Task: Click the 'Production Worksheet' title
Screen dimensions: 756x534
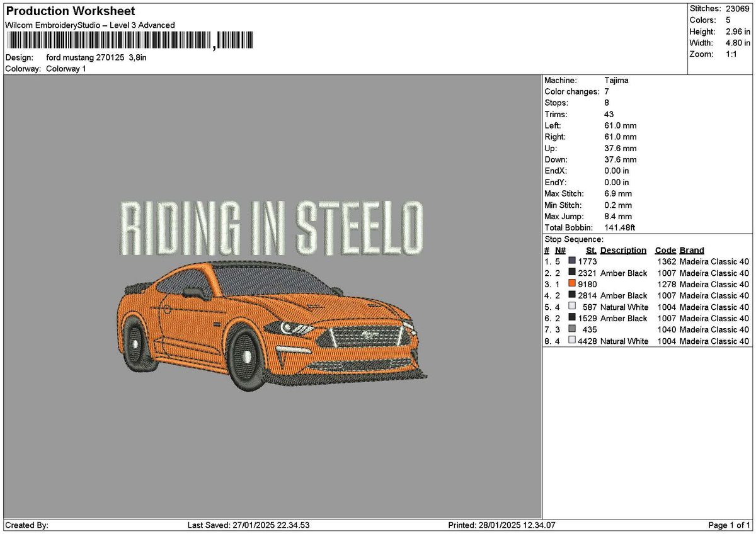Action: click(70, 11)
